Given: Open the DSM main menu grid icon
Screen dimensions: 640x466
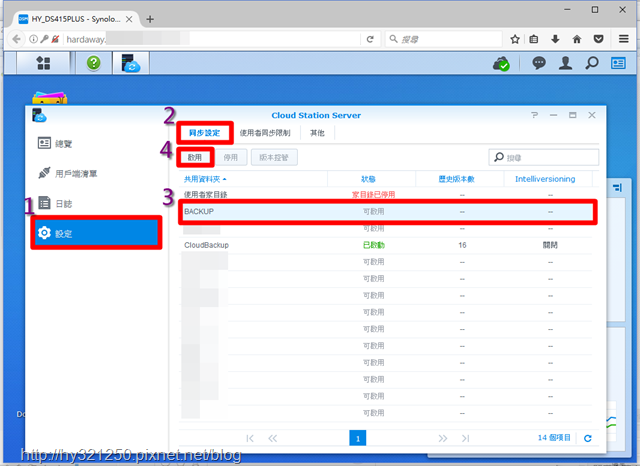Looking at the screenshot, I should 43,63.
